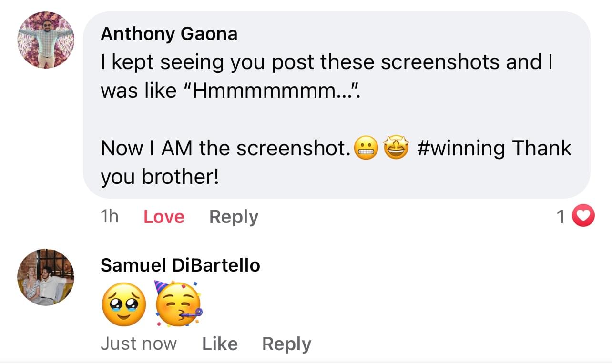Reply to Samuel DiBartello's emoji comment

pyautogui.click(x=286, y=344)
